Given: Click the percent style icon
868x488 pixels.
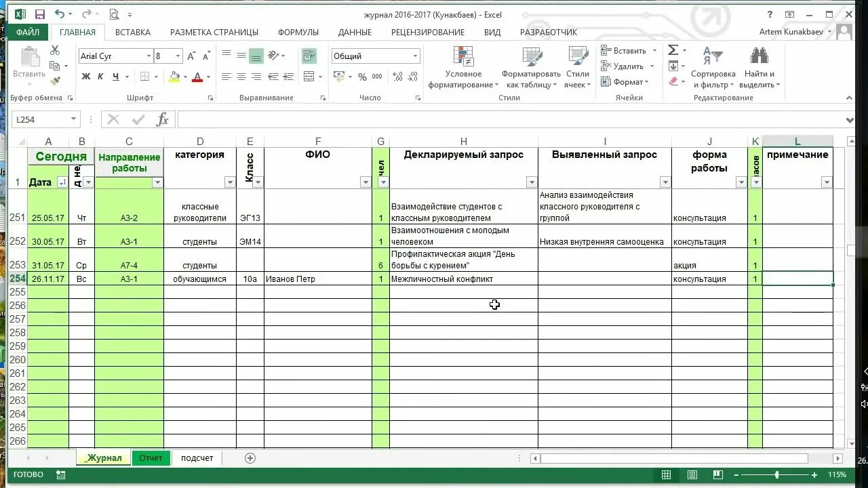Looking at the screenshot, I should pos(362,77).
